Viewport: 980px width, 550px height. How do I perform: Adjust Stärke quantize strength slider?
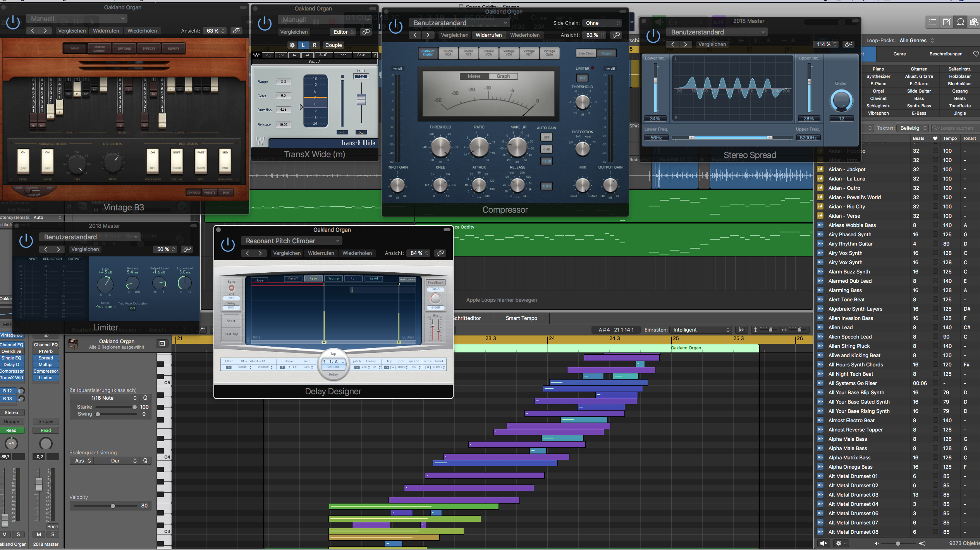coord(134,407)
